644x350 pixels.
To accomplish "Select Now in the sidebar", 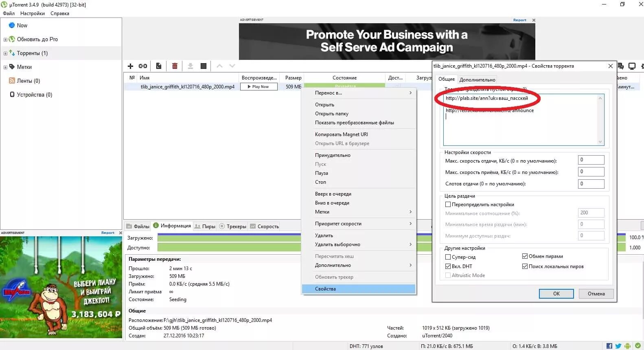I will pyautogui.click(x=22, y=25).
